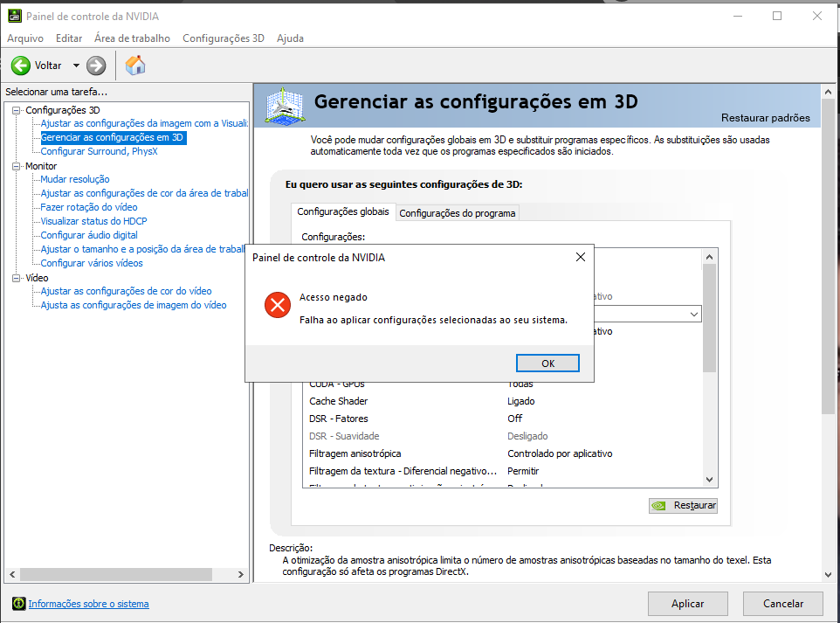Viewport: 840px width, 623px height.
Task: Open the Home icon in toolbar
Action: tap(135, 66)
